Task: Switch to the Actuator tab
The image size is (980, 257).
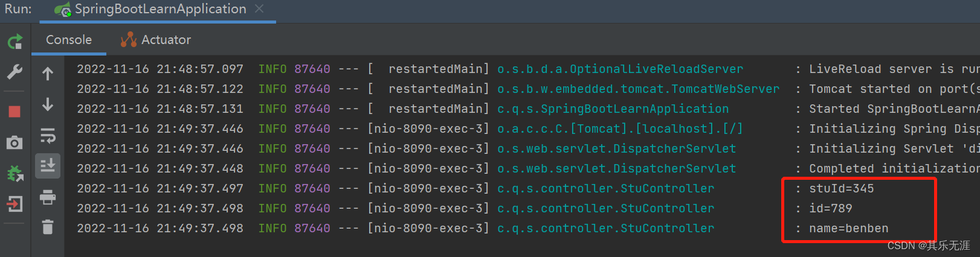Action: point(156,40)
